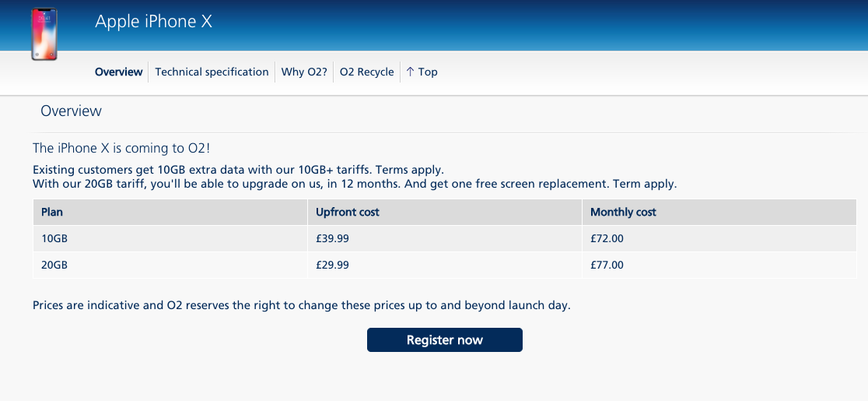
Task: Jump to Top with arrow link
Action: [422, 72]
